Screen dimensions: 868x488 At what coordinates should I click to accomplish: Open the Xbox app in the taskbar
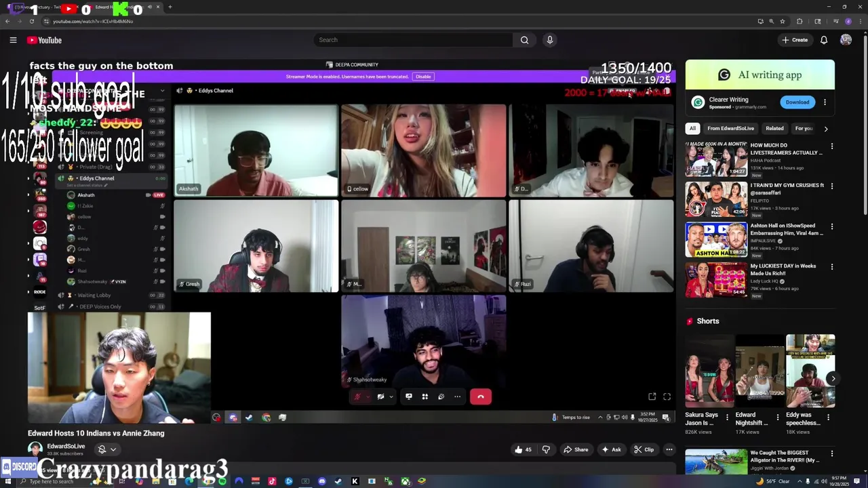pos(405,481)
